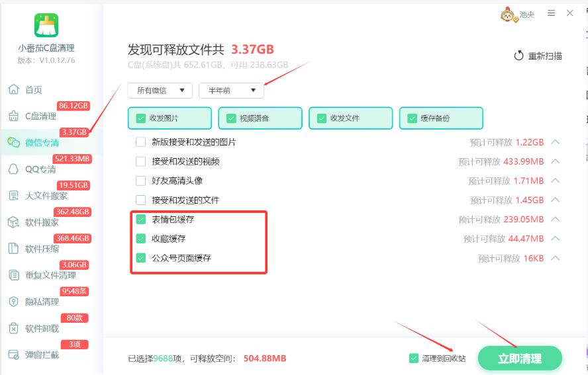Click the 9688 selected items count
588x375 pixels.
(163, 358)
